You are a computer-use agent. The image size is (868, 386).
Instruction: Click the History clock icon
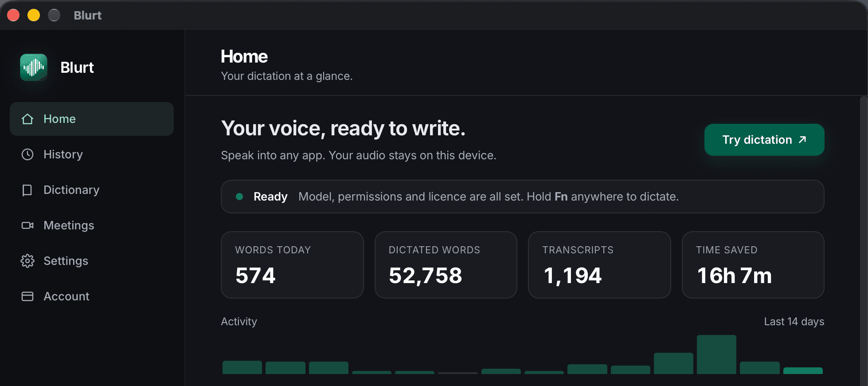coord(27,154)
